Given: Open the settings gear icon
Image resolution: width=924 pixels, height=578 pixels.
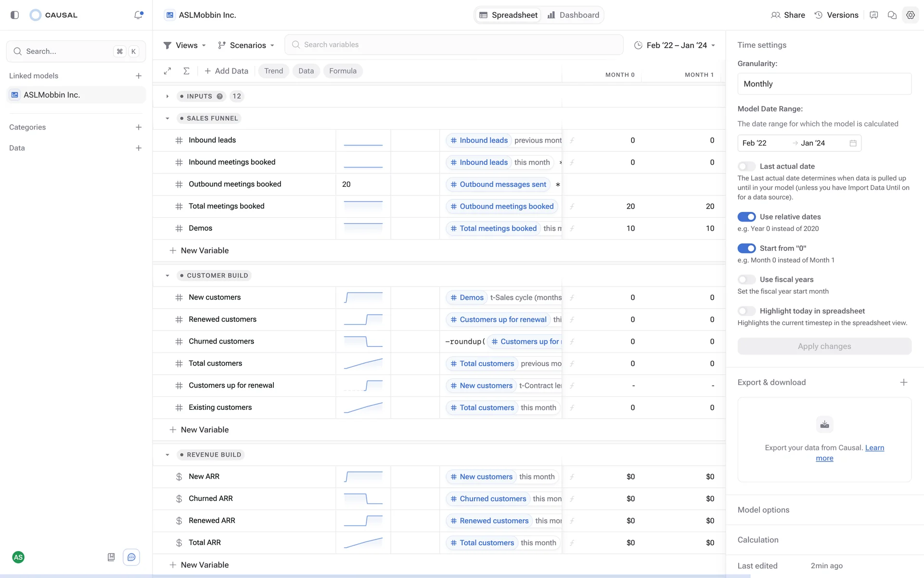Looking at the screenshot, I should [x=910, y=15].
